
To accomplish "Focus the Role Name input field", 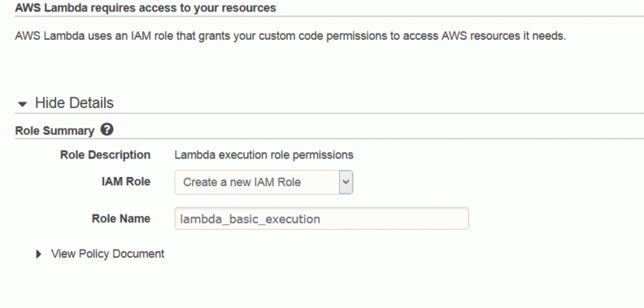I will click(321, 219).
